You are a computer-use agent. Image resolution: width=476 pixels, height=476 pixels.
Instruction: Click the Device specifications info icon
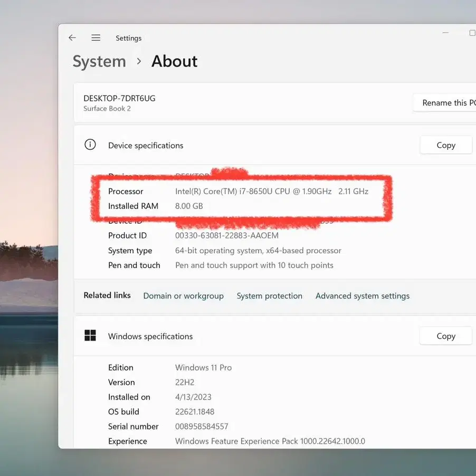tap(90, 145)
